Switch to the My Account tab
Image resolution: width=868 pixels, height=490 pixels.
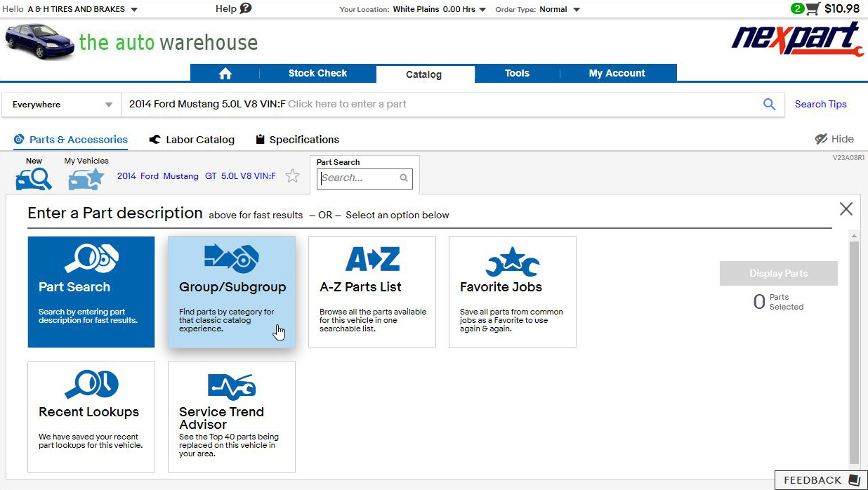[x=617, y=73]
